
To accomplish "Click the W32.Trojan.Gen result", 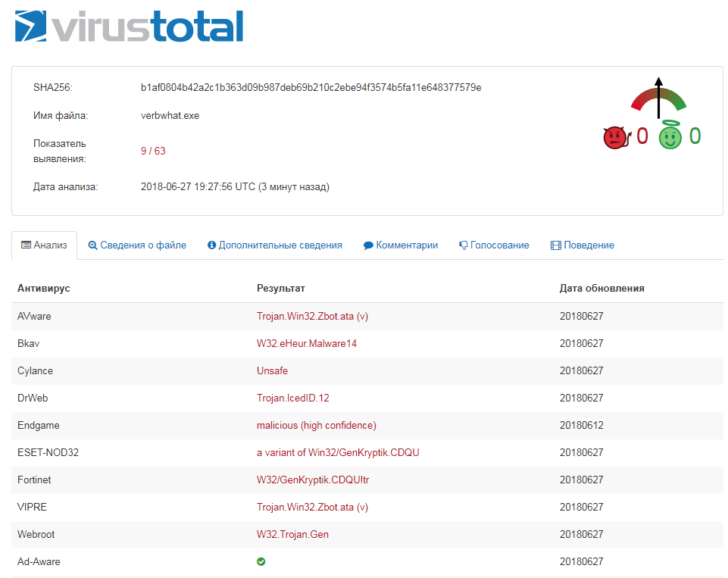I will tap(292, 534).
